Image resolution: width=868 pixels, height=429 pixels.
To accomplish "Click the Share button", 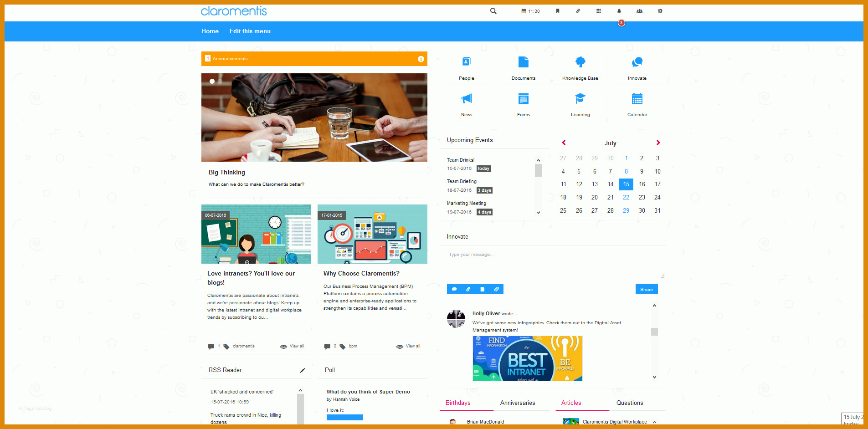I will [x=647, y=289].
